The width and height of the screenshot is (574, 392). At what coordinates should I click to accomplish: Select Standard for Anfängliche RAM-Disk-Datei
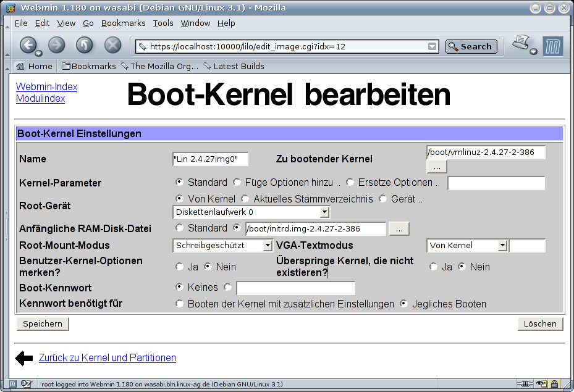click(179, 228)
